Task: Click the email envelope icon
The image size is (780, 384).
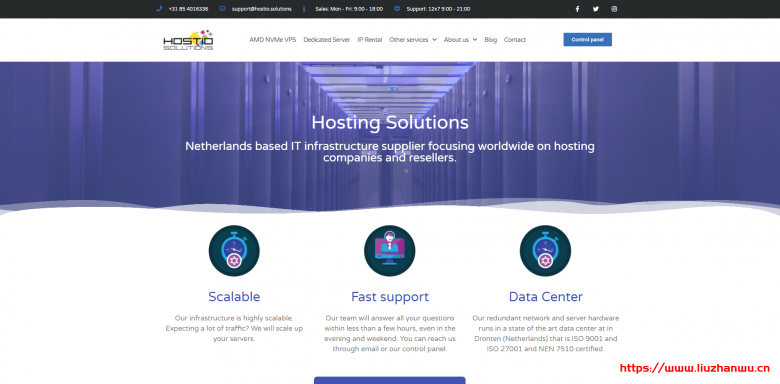Action: (222, 9)
